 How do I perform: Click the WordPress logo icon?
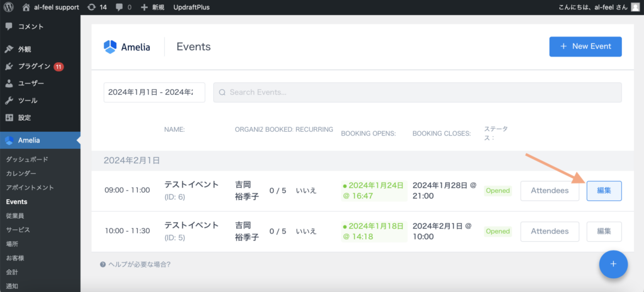[x=8, y=7]
